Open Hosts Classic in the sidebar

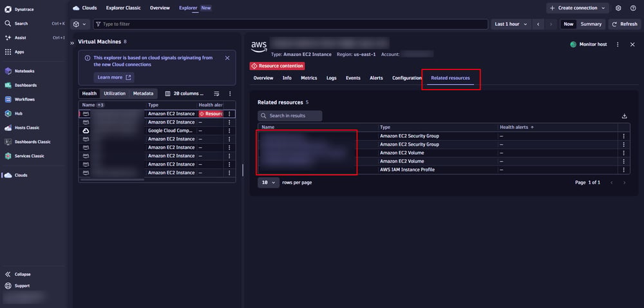click(x=26, y=128)
